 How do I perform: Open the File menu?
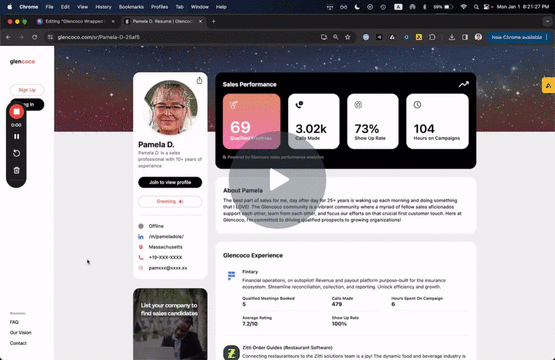(50, 7)
